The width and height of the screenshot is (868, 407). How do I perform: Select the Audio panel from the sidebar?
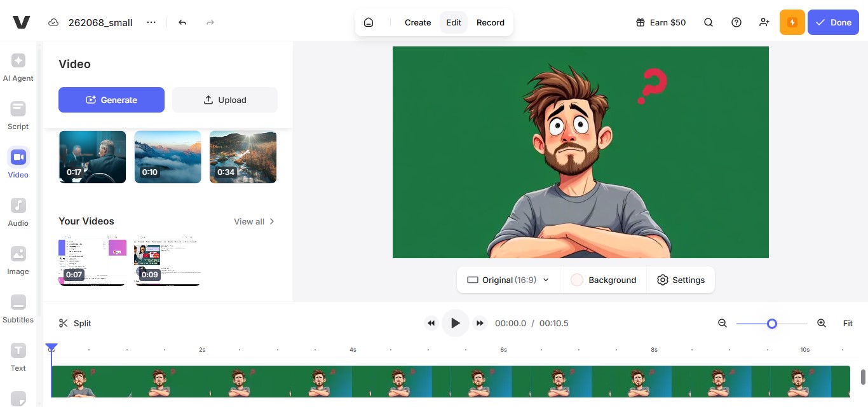click(17, 212)
